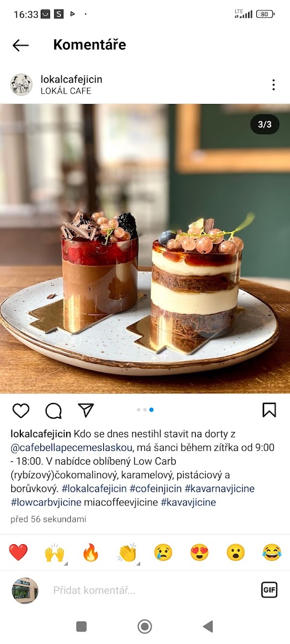Share the post via paper plane icon
Viewport: 290px width, 644px height.
point(86,410)
